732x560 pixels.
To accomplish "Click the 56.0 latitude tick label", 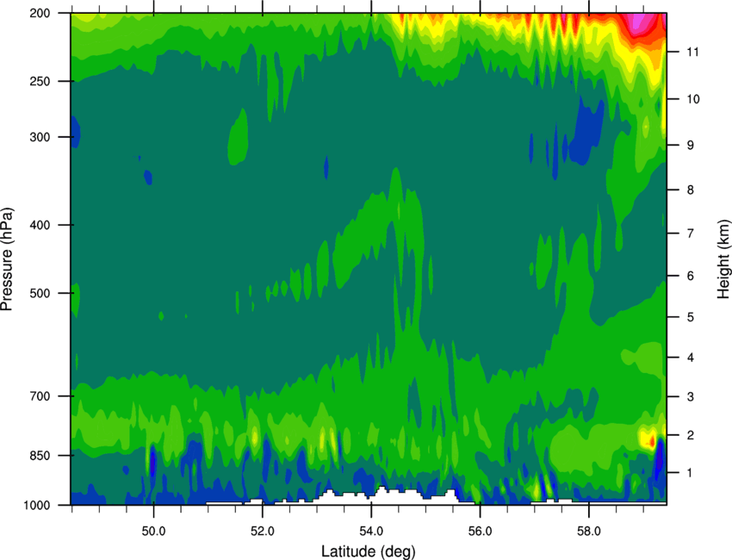I will (480, 531).
